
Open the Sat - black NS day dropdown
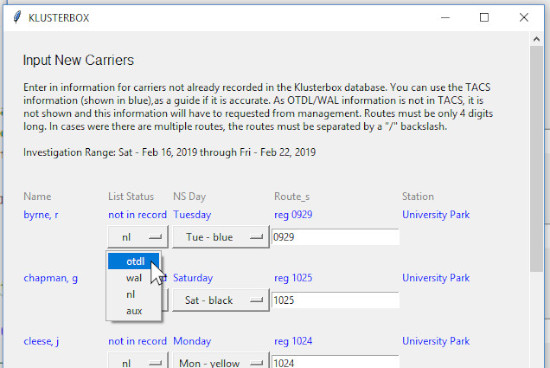pos(221,300)
